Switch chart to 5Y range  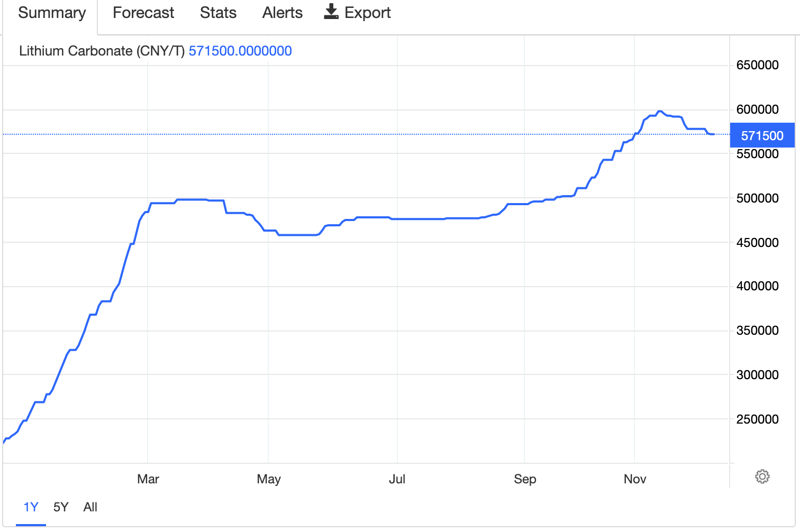[61, 507]
